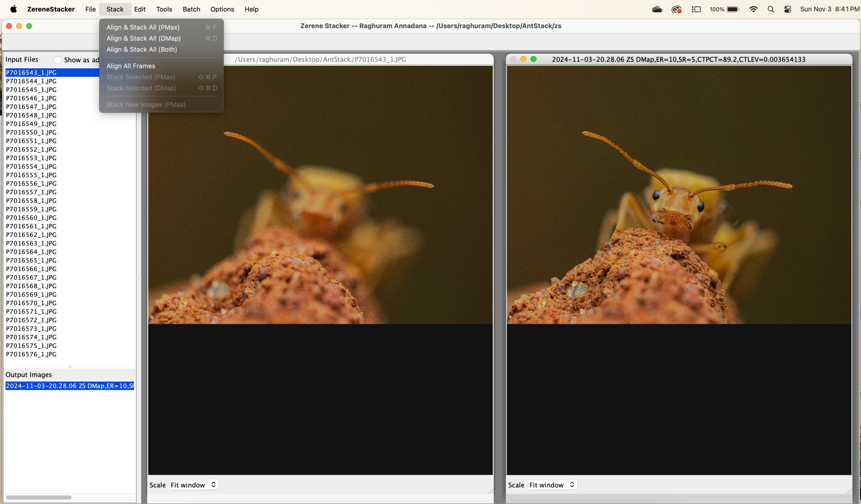The height and width of the screenshot is (504, 861).
Task: Click the OneDrive cloud icon in menu bar
Action: pos(657,9)
